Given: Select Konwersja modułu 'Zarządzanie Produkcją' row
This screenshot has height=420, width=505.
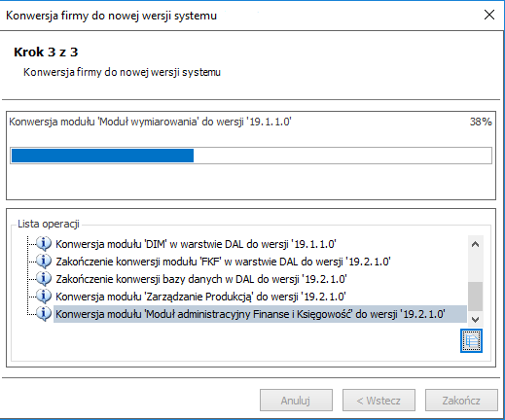Looking at the screenshot, I should click(200, 297).
